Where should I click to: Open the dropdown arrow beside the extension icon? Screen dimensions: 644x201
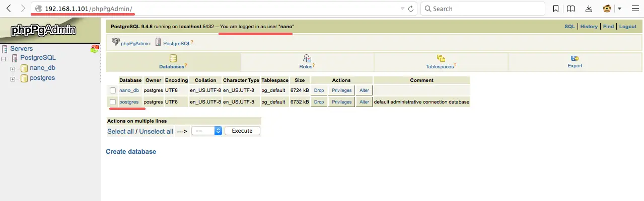(x=619, y=9)
